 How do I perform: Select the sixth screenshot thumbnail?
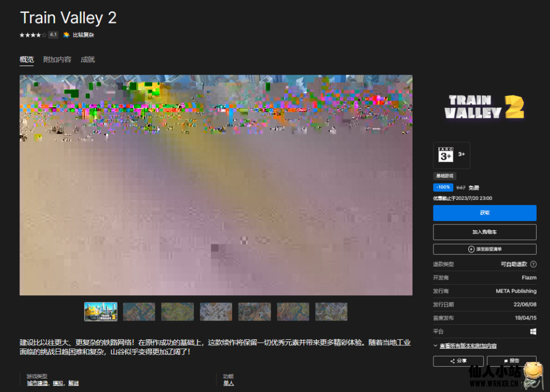293,311
